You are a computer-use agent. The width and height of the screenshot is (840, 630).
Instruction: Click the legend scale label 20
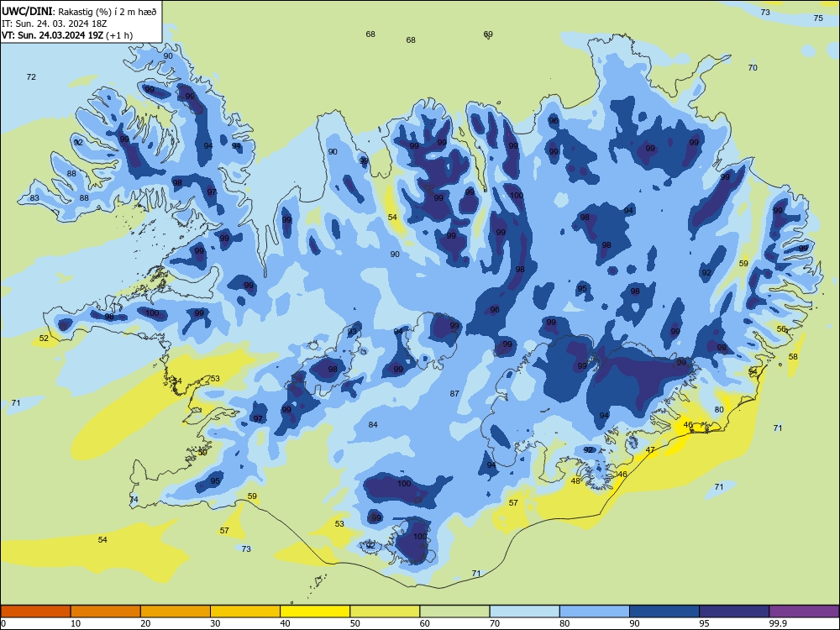(145, 623)
